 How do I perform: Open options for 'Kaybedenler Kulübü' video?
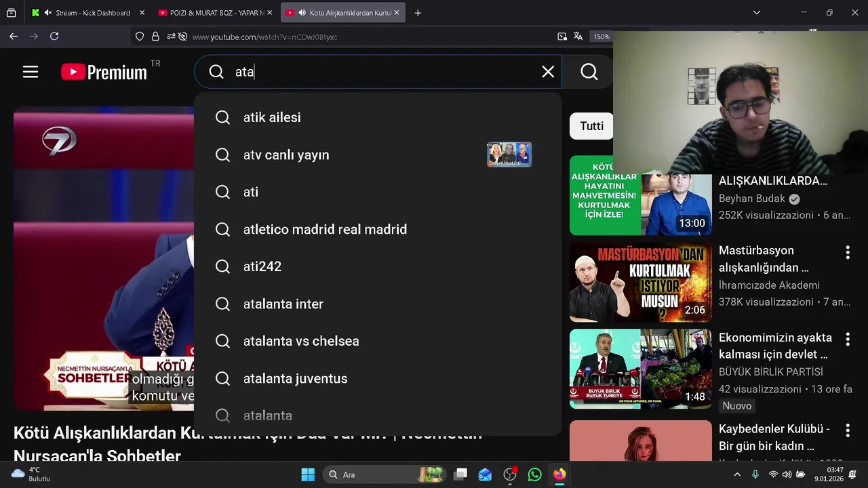tap(847, 430)
